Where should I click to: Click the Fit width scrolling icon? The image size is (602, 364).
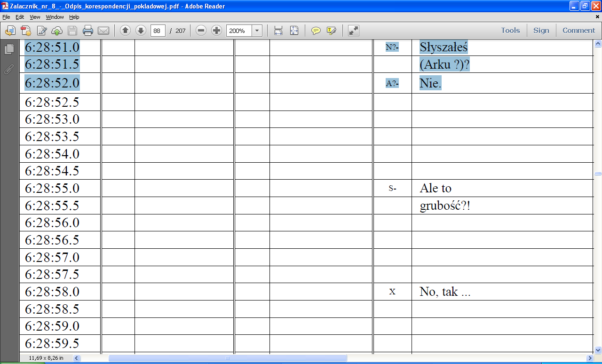(x=278, y=31)
